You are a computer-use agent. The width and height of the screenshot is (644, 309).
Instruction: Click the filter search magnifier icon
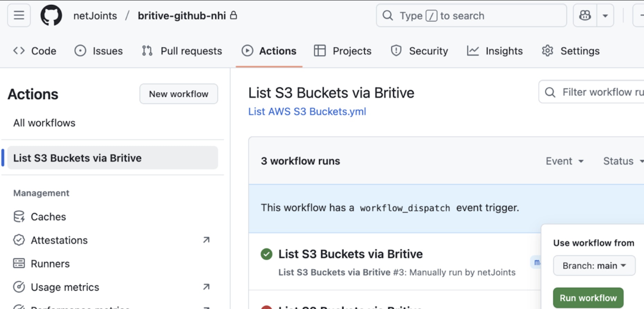(550, 92)
